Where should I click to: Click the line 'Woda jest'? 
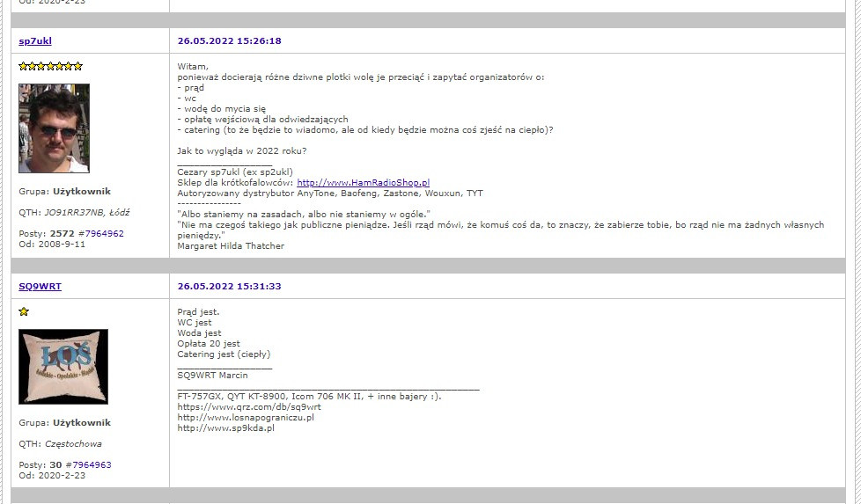tap(199, 332)
